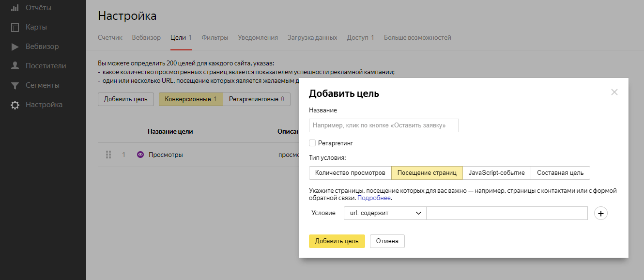The width and height of the screenshot is (644, 280).
Task: Add another condition with the plus button
Action: pos(600,213)
